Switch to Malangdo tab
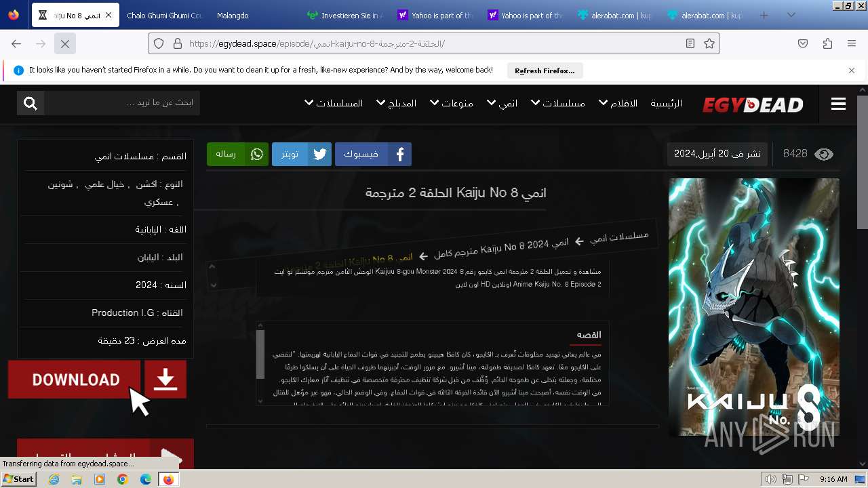The width and height of the screenshot is (868, 488). (x=233, y=15)
